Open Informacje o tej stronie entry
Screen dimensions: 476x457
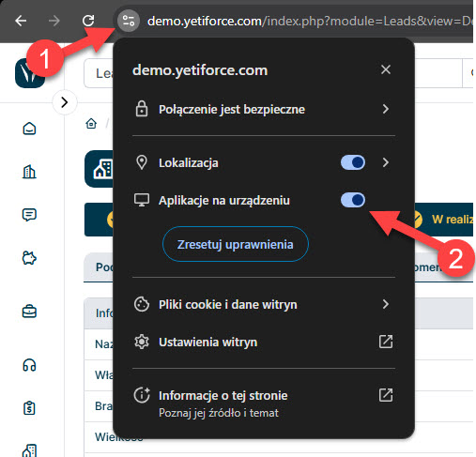[264, 403]
